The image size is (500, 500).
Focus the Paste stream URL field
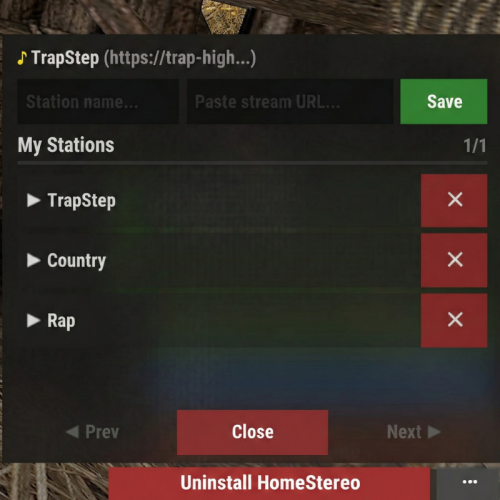coord(290,102)
